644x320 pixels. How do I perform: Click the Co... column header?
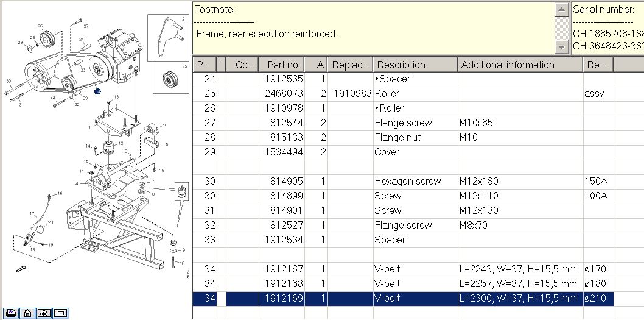[242, 65]
